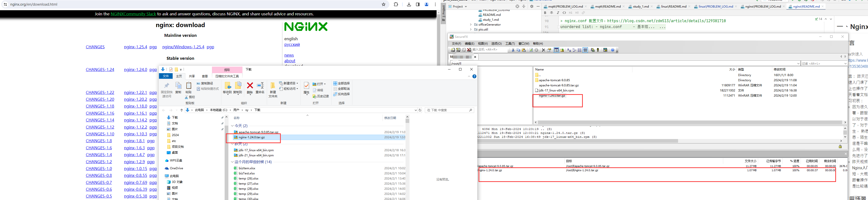868x200 pixels.
Task: Open SecureFX 工具(T) menu
Action: click(x=510, y=43)
